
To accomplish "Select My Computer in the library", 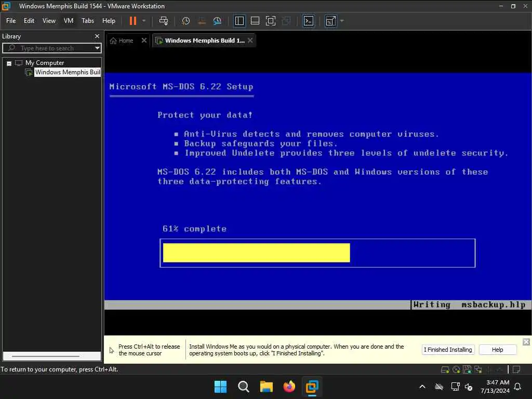I will point(45,63).
